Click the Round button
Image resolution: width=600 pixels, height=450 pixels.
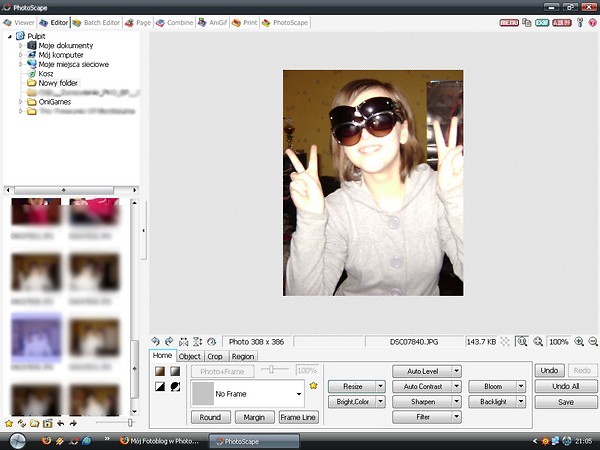210,417
